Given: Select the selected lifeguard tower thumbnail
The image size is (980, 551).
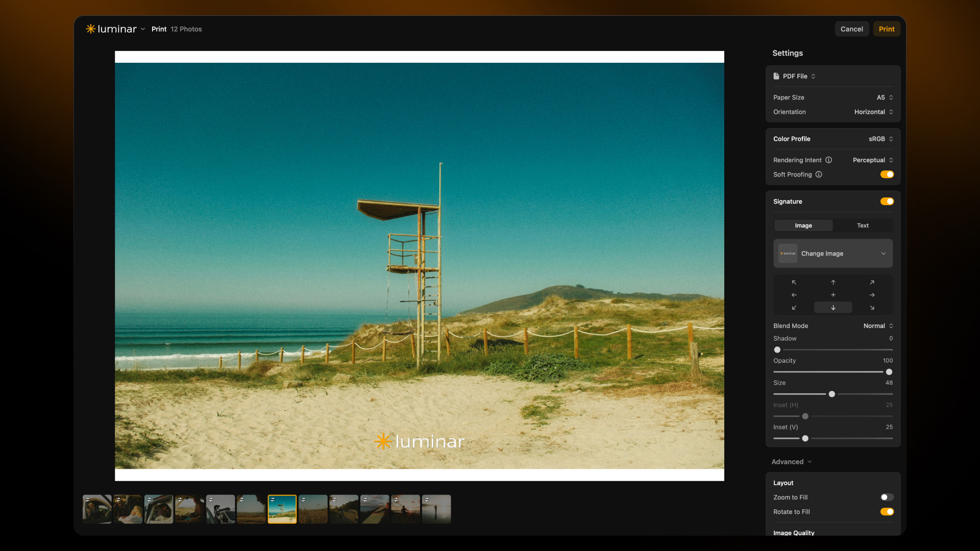Looking at the screenshot, I should click(282, 509).
